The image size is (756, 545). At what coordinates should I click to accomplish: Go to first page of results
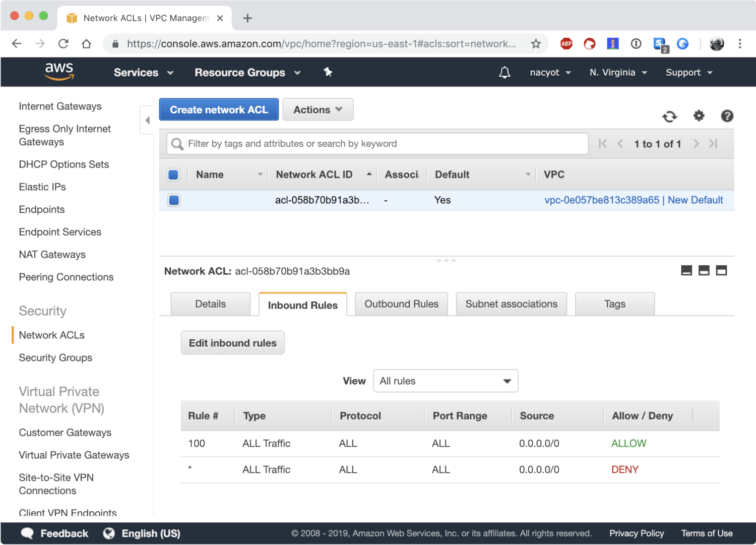tap(603, 144)
